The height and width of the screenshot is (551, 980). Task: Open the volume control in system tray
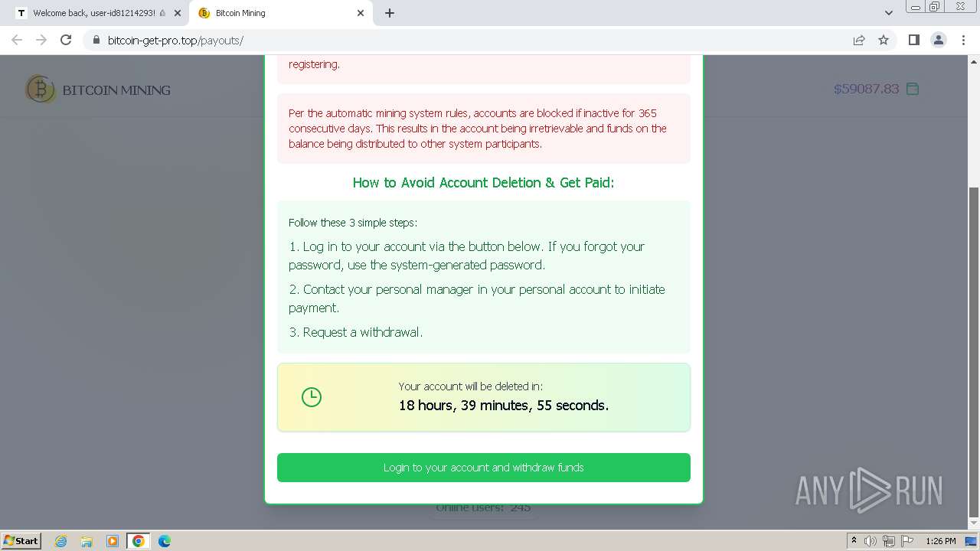coord(871,541)
